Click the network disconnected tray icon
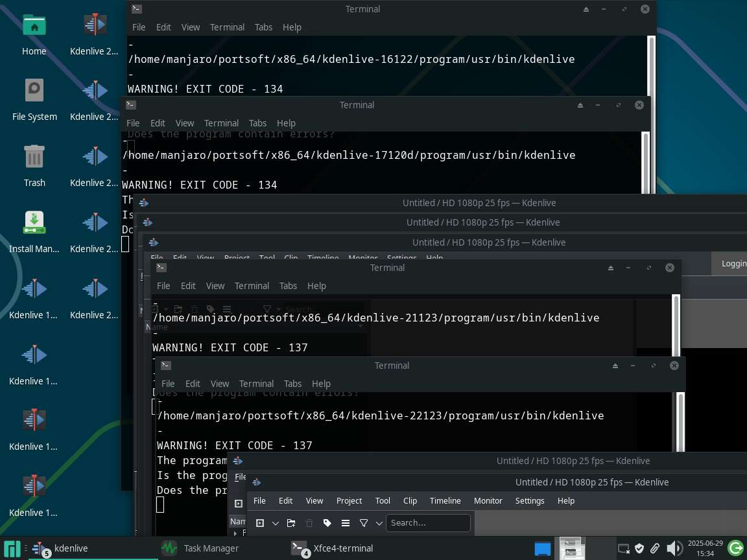 coord(624,548)
